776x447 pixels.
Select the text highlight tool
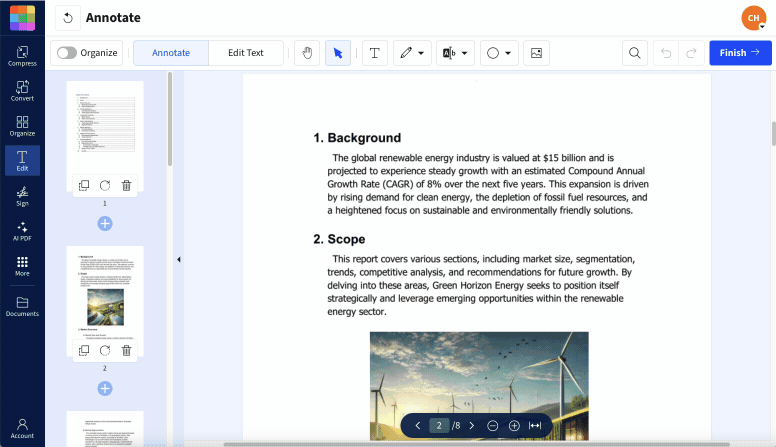pyautogui.click(x=449, y=53)
